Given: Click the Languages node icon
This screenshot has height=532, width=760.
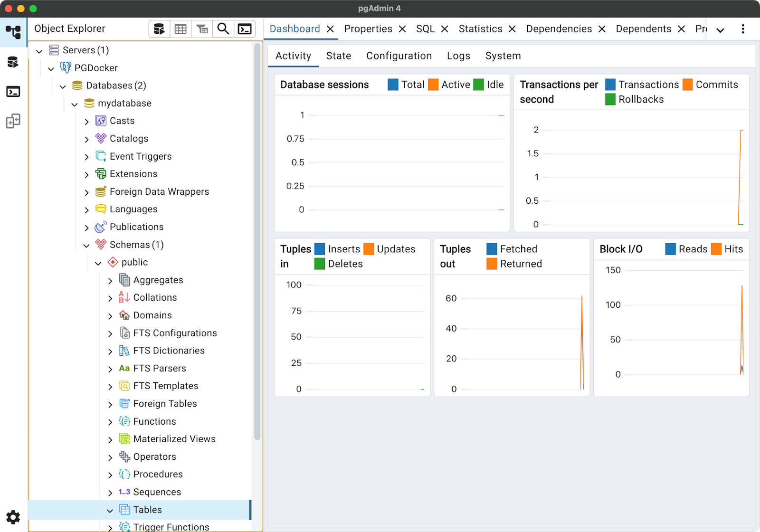Looking at the screenshot, I should coord(101,209).
